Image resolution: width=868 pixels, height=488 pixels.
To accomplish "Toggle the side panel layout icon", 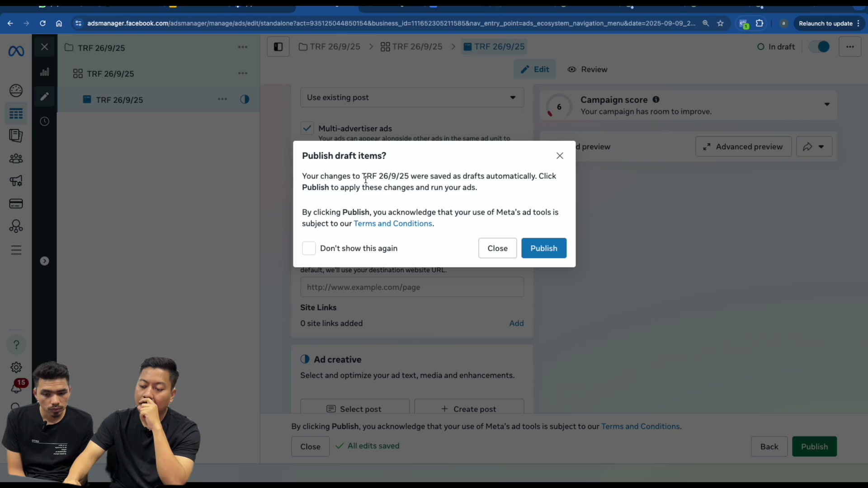I will pos(278,47).
